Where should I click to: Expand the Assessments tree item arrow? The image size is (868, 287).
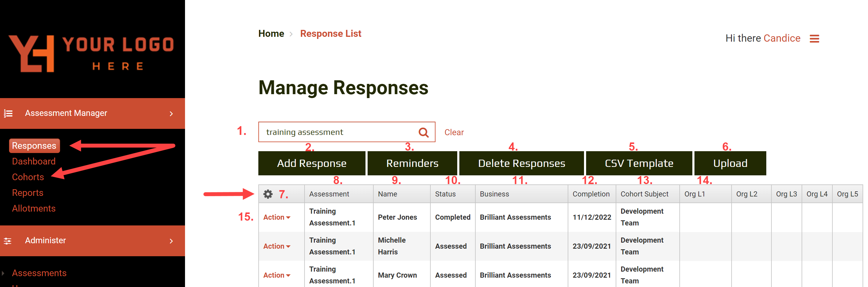[x=3, y=273]
